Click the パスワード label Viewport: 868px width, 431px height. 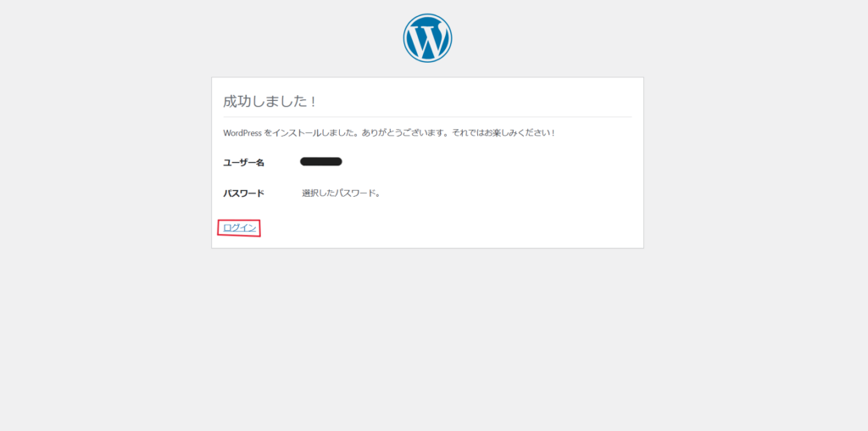click(243, 193)
